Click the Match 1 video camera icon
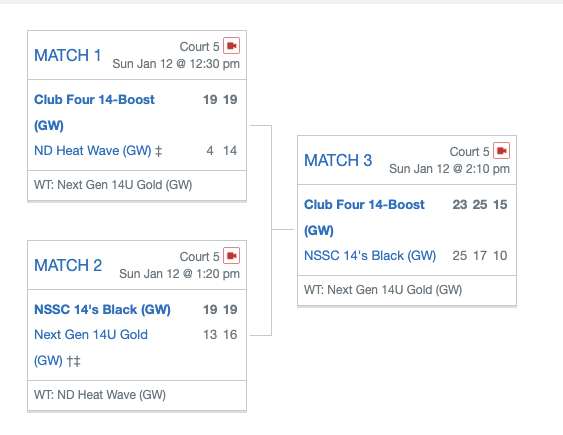This screenshot has width=563, height=435. point(232,46)
